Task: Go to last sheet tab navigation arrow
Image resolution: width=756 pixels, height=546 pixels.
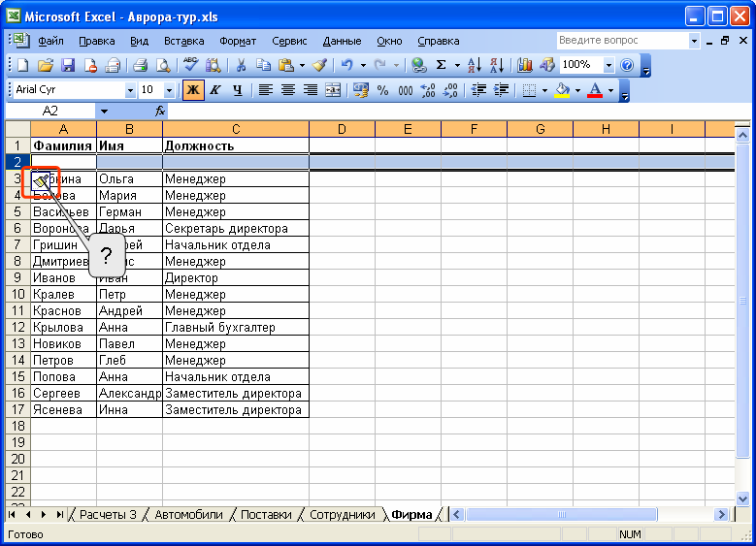Action: pos(60,515)
